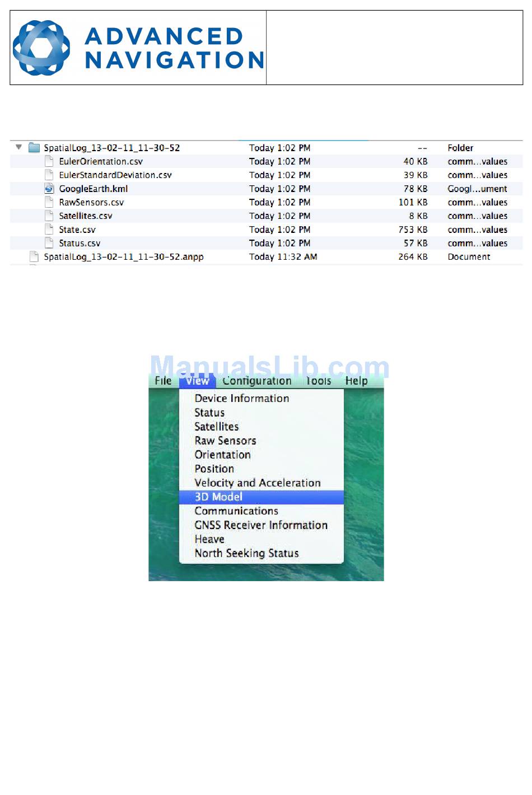532x795 pixels.
Task: Click the Googl...ument kind cell
Action: coord(477,189)
